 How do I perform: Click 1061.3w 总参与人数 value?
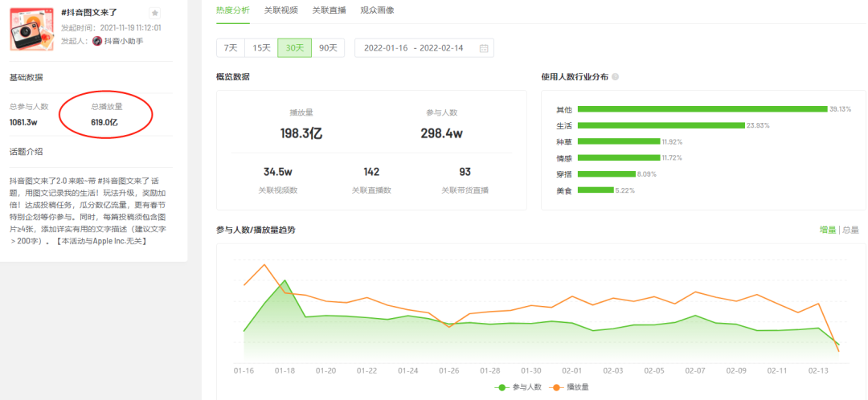24,122
